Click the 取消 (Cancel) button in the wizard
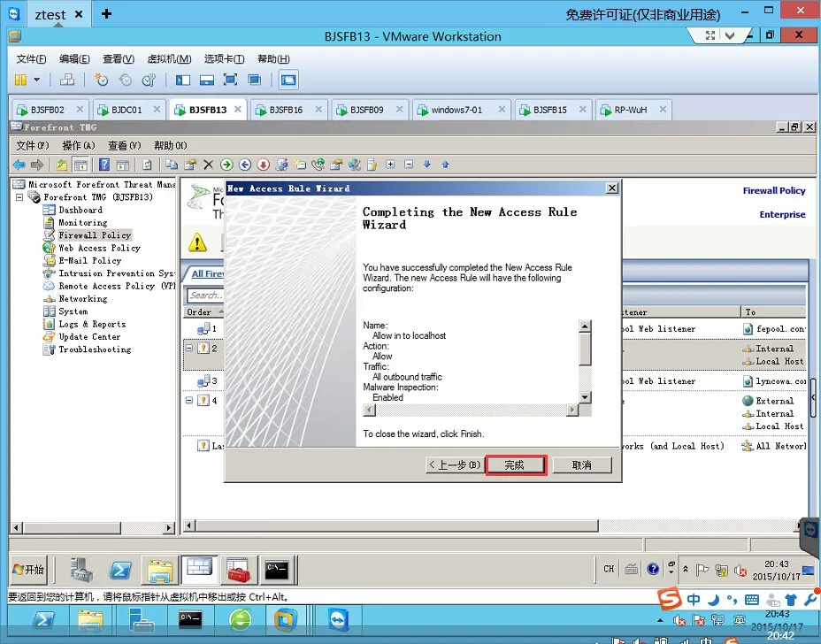The width and height of the screenshot is (821, 644). [x=582, y=465]
